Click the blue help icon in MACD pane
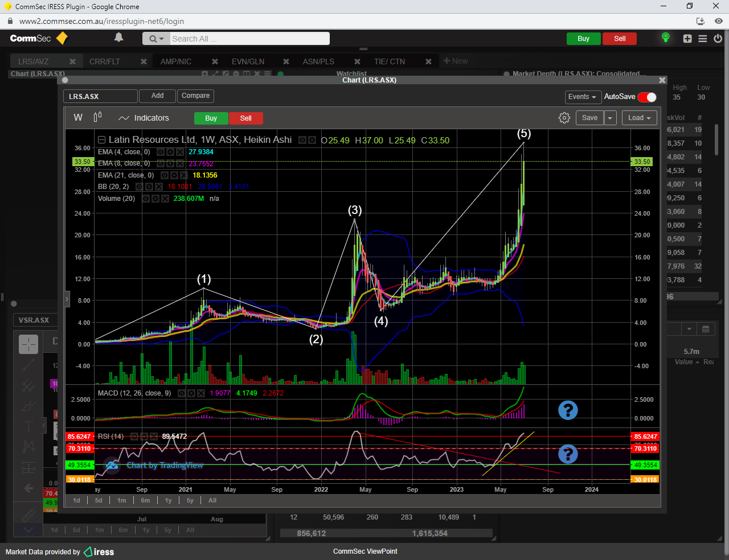This screenshot has width=729, height=560. tap(568, 410)
